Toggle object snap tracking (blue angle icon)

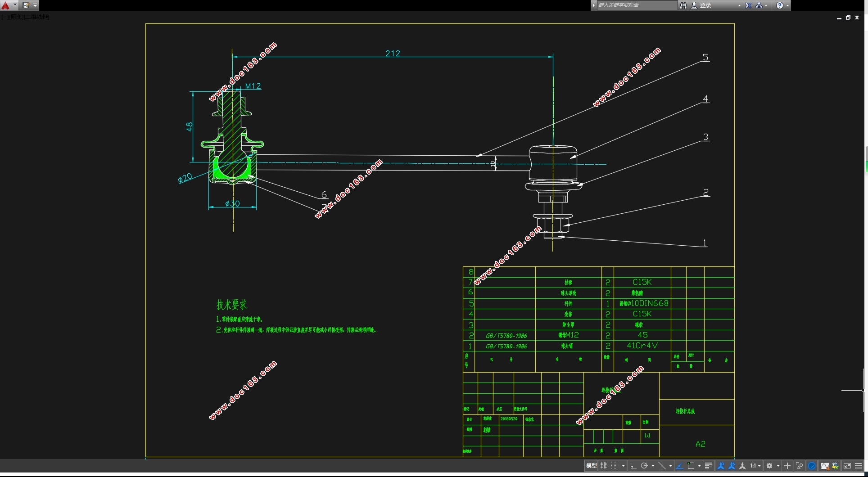[680, 466]
